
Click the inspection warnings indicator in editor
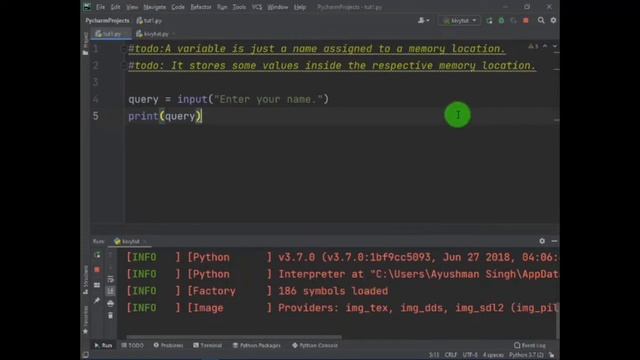pos(533,47)
